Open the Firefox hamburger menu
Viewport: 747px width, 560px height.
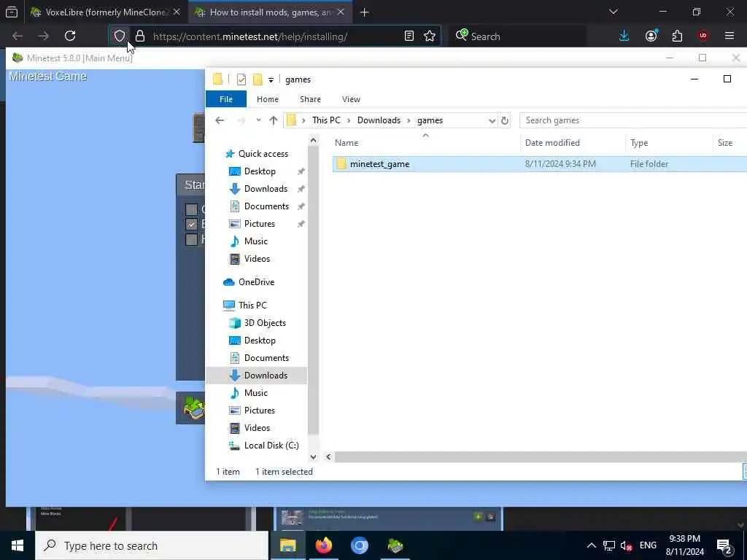tap(729, 36)
